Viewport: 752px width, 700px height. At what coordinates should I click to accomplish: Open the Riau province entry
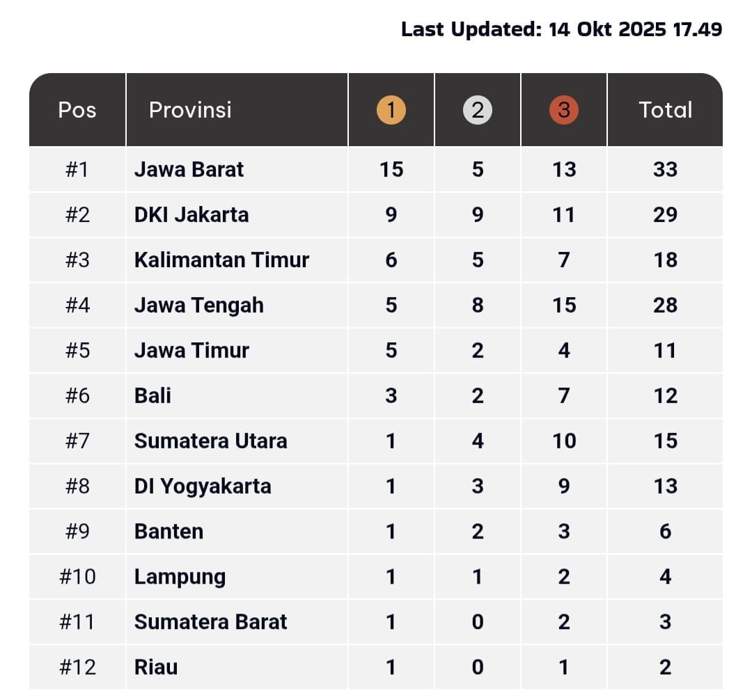156,667
